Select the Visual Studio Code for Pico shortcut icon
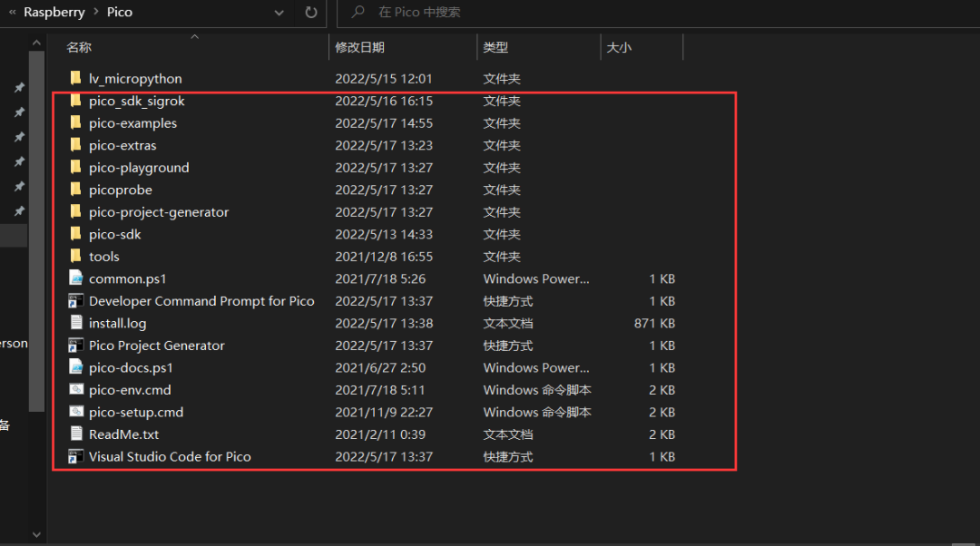The width and height of the screenshot is (980, 546). click(x=75, y=456)
